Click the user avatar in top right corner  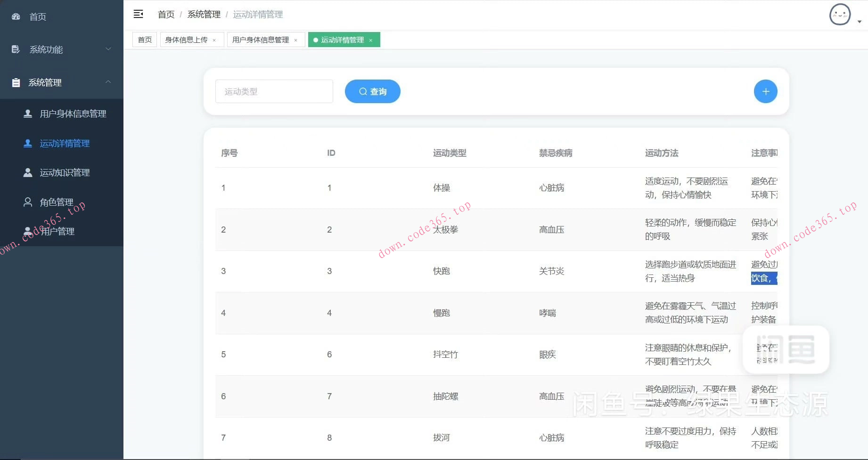[x=840, y=15]
